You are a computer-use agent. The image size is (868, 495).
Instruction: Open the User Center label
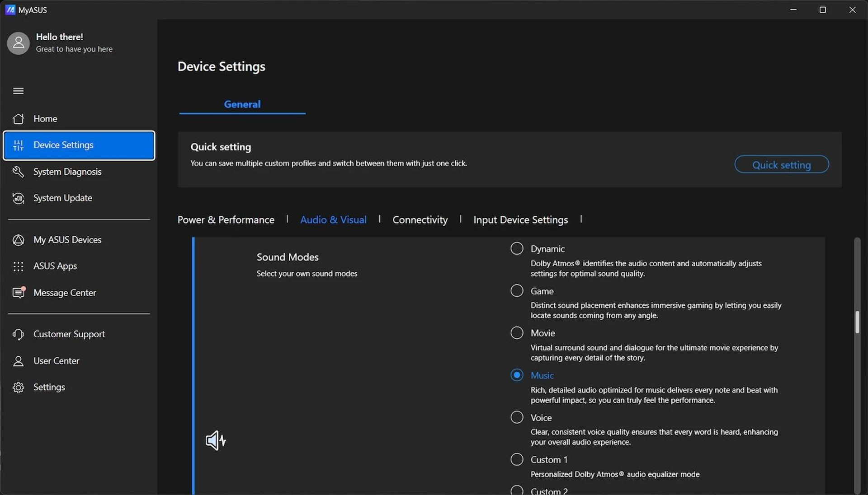(57, 361)
